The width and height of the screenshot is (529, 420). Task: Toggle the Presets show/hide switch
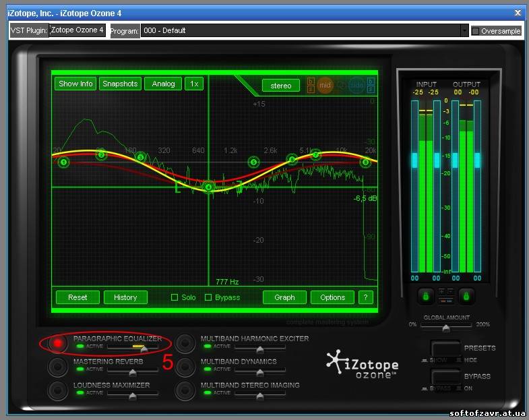click(x=446, y=349)
